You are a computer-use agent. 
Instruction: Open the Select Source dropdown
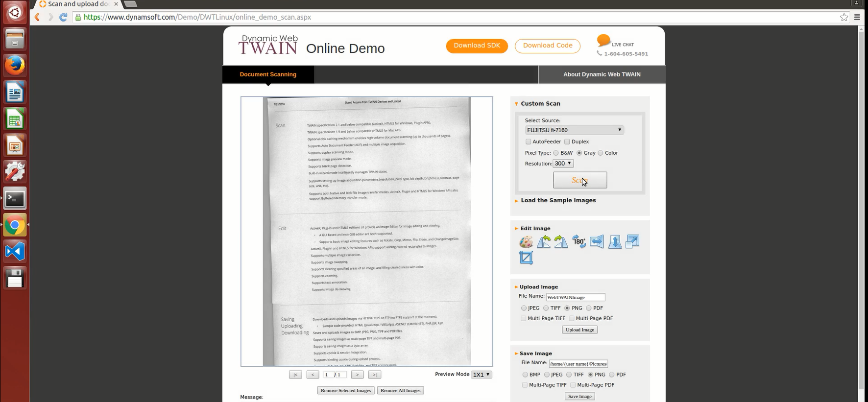(x=574, y=130)
